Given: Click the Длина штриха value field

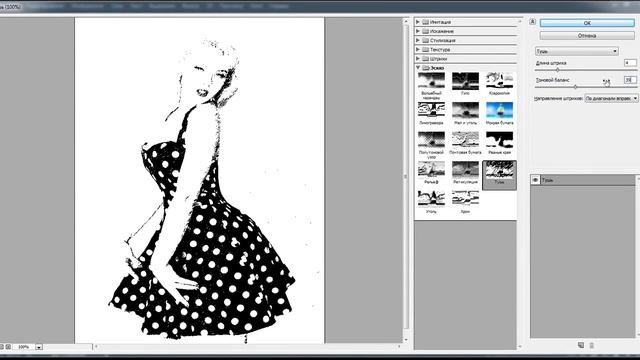Looking at the screenshot, I should (630, 63).
